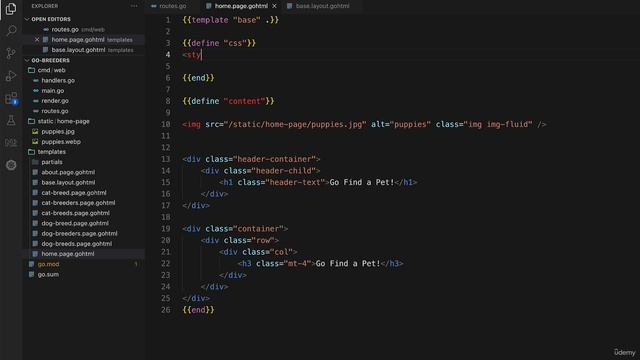This screenshot has height=360, width=640.
Task: Click the img src puppies.jpg line
Action: 364,124
